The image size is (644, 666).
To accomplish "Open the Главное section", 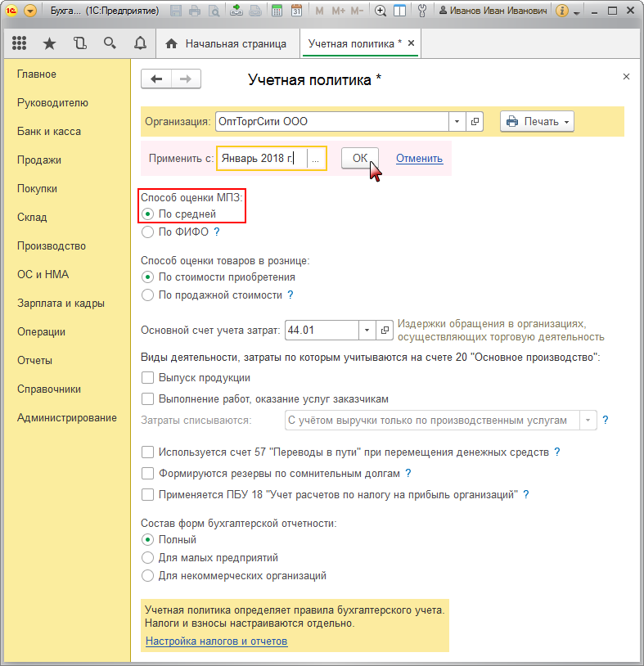I will point(37,74).
